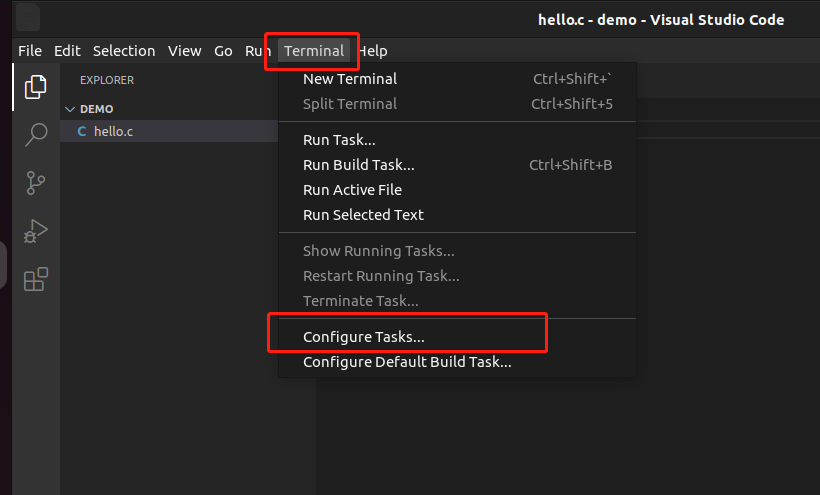This screenshot has width=820, height=495.
Task: Click Run Build Task... entry
Action: pos(358,165)
